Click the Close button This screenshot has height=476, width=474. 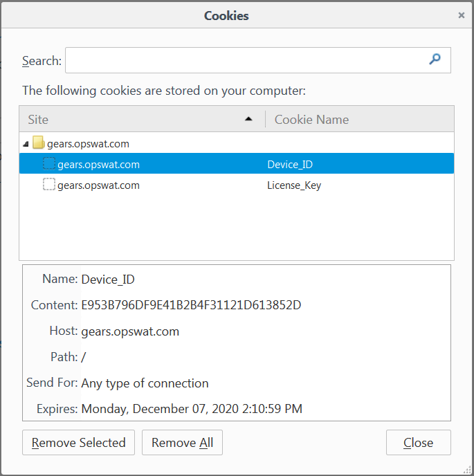click(x=419, y=442)
